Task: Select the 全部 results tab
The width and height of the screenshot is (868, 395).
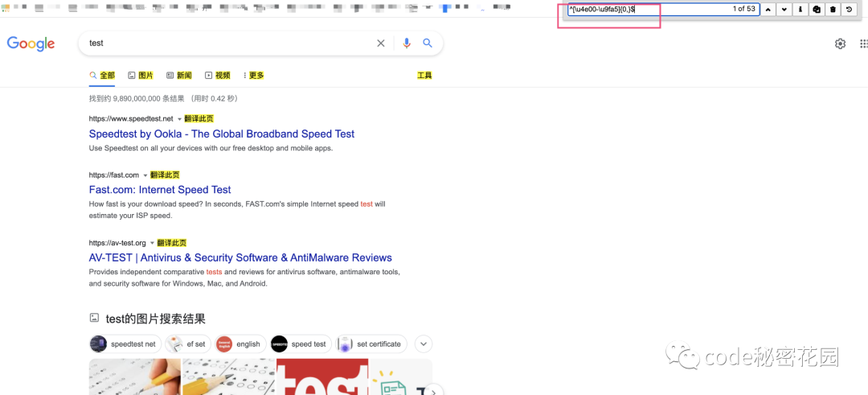Action: (102, 76)
